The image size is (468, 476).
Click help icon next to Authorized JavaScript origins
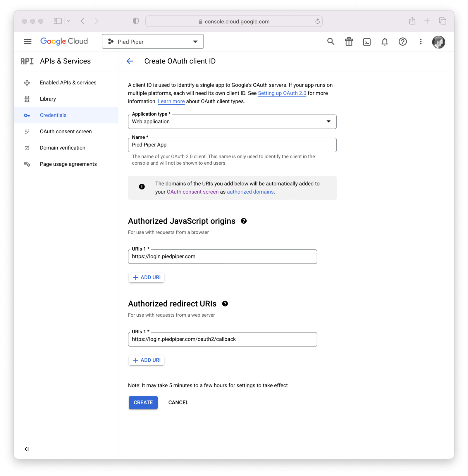244,221
